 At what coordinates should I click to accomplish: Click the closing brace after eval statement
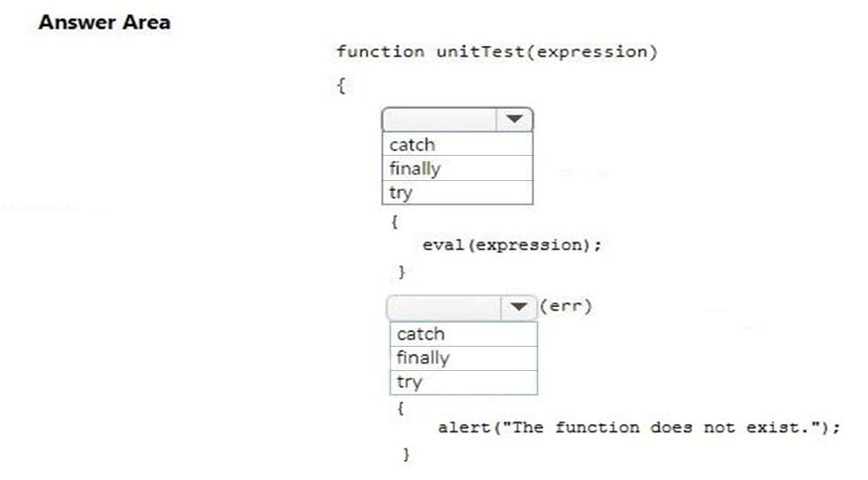pos(402,272)
